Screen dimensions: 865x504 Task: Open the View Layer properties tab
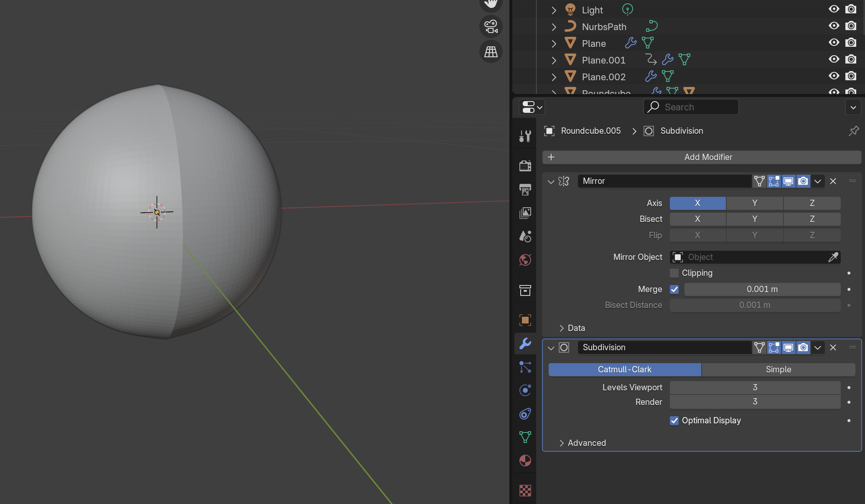tap(525, 213)
